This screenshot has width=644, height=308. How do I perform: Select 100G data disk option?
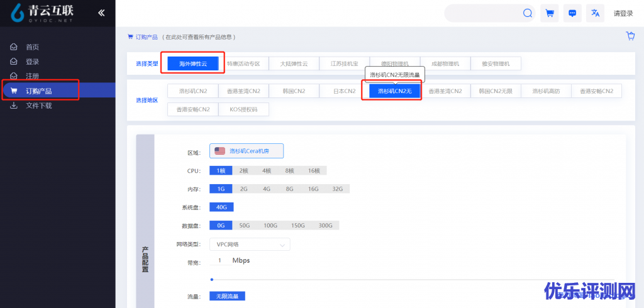(x=270, y=225)
